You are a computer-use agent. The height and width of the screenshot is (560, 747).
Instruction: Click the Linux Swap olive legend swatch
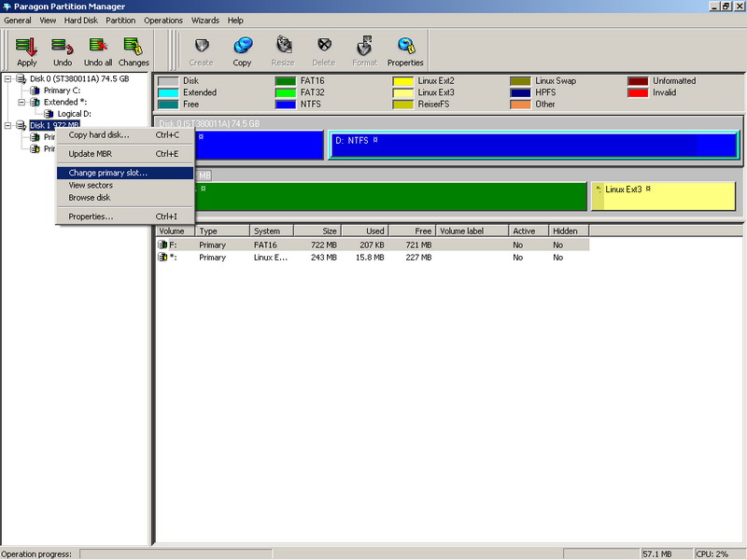(520, 81)
